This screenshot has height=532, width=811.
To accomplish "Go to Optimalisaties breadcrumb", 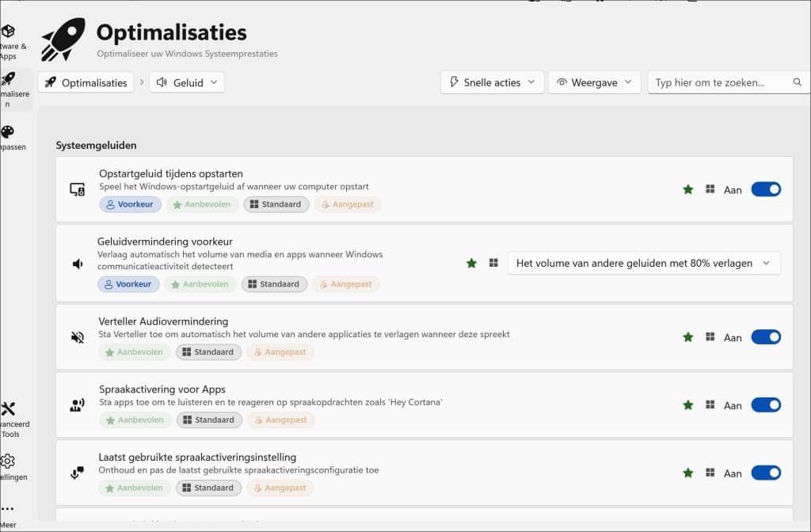I will click(x=86, y=82).
